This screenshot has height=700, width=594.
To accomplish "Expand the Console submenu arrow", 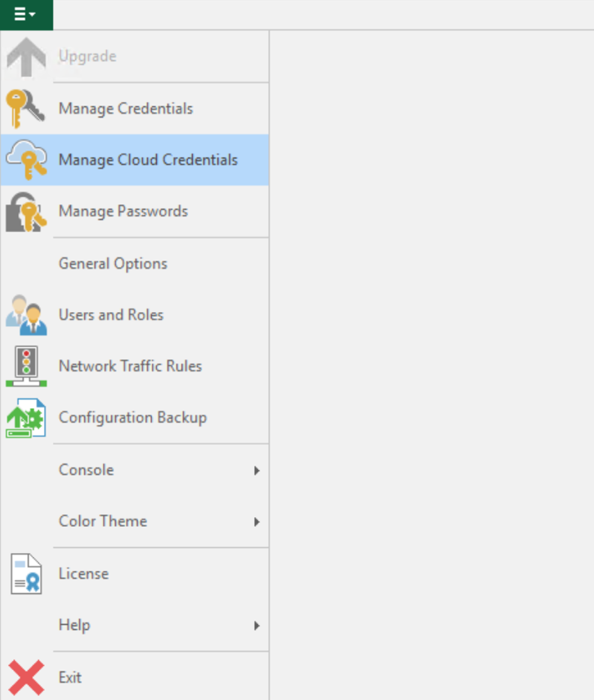I will [257, 470].
